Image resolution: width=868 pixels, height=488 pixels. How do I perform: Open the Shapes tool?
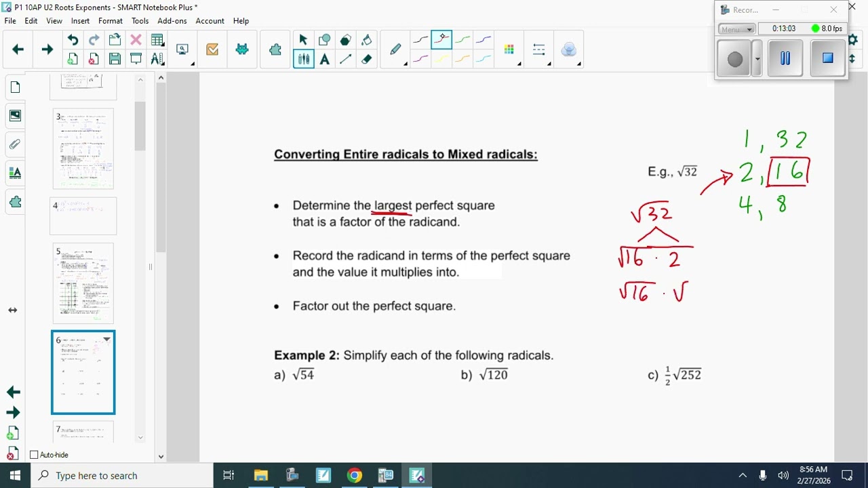tap(325, 40)
